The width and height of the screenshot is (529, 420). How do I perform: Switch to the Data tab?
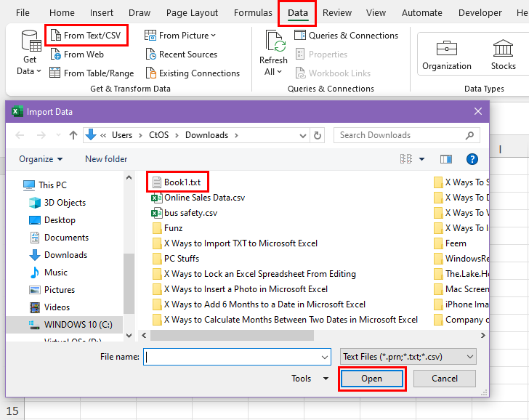coord(298,13)
